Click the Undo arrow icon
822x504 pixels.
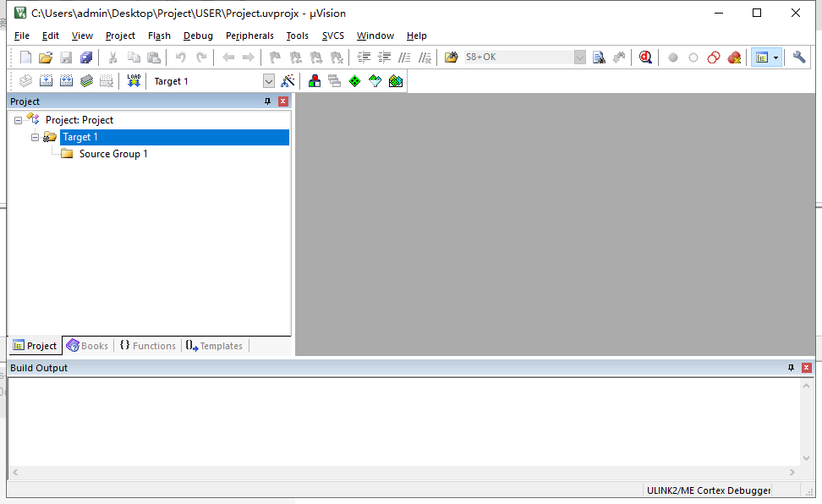[180, 58]
